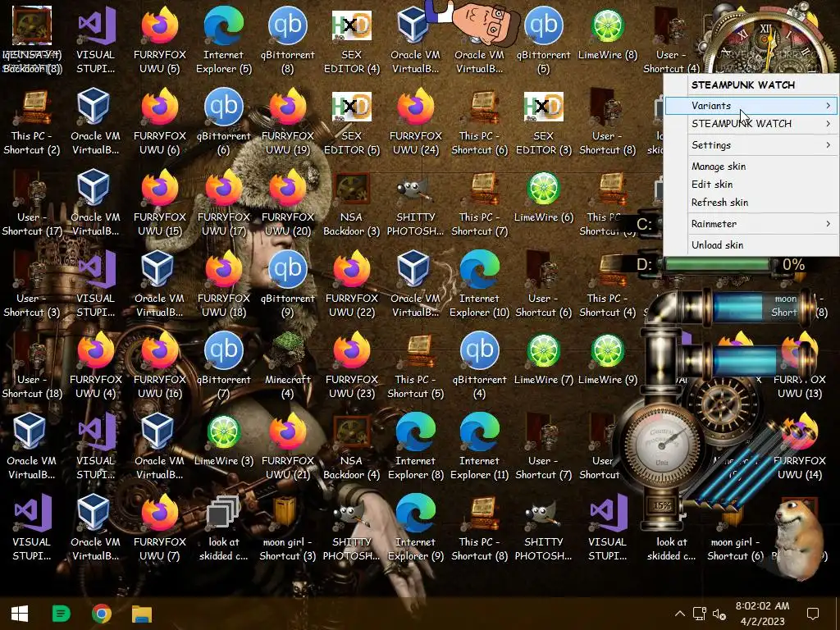The height and width of the screenshot is (630, 840).
Task: Expand the Variants submenu arrow
Action: (x=828, y=106)
